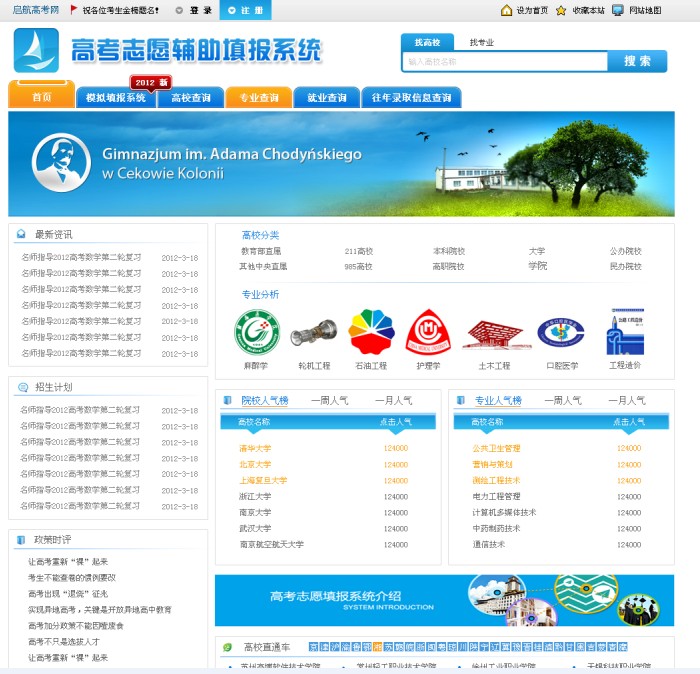Open the 模拟填报系统 navigation tab
Image resolution: width=700 pixels, height=674 pixels.
coord(116,97)
